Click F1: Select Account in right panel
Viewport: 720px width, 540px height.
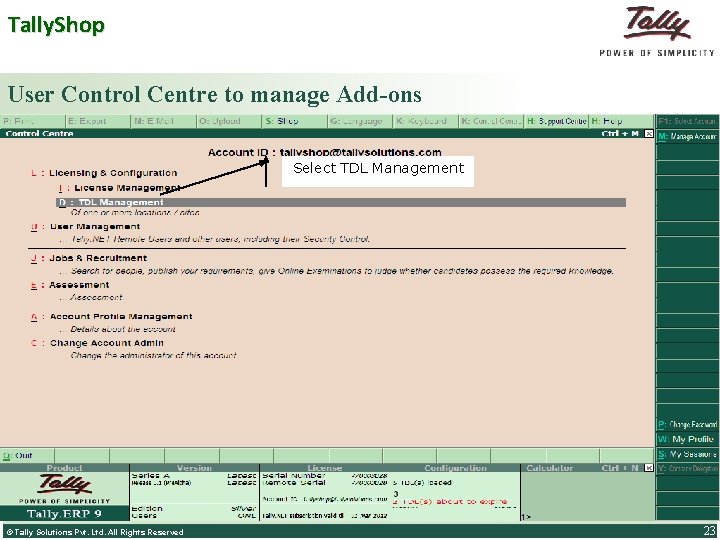(687, 121)
